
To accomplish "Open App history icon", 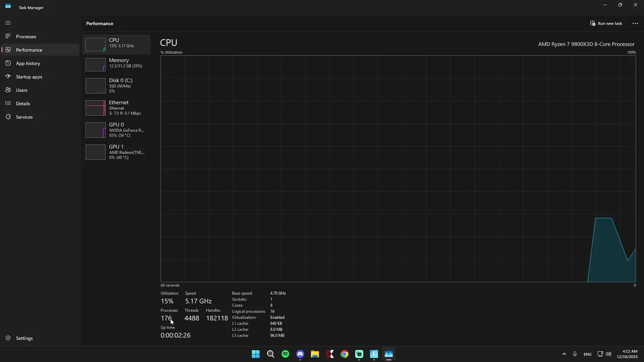I will (x=8, y=63).
